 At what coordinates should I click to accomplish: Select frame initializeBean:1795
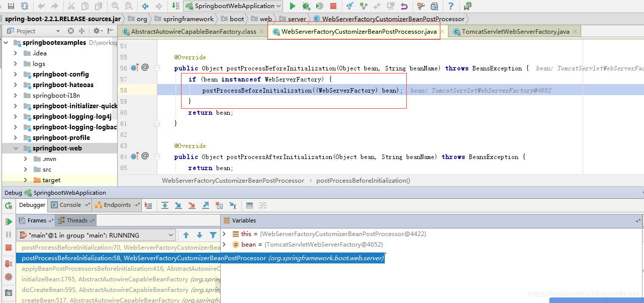pyautogui.click(x=119, y=279)
